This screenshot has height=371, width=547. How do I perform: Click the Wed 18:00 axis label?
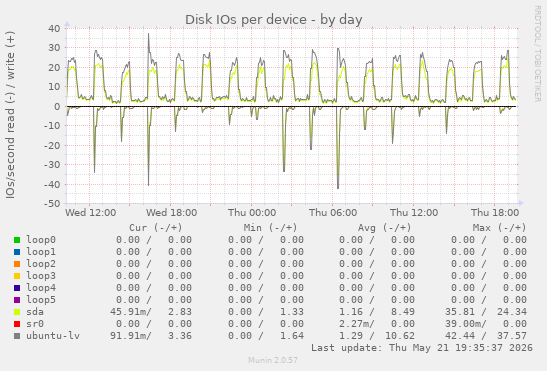click(x=171, y=213)
